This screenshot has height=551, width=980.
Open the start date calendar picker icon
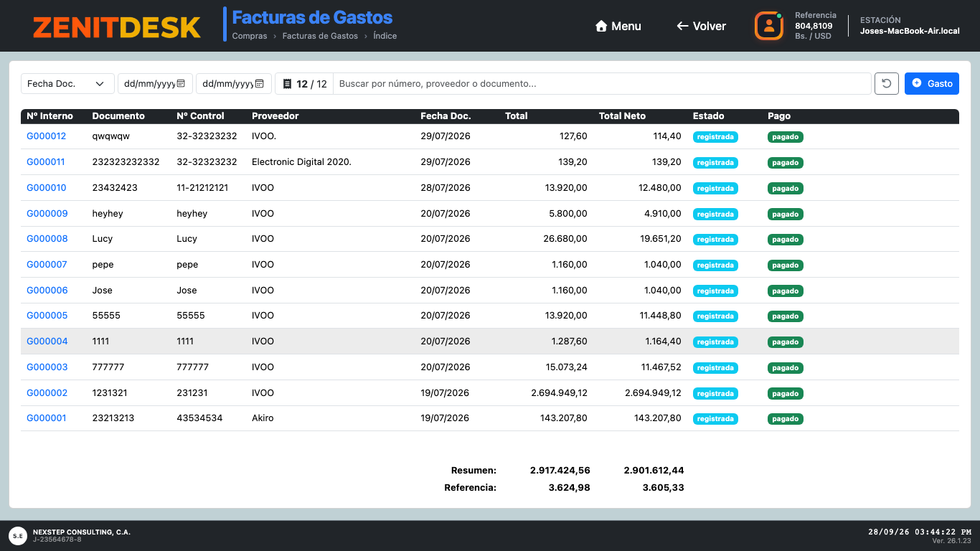[x=181, y=84]
